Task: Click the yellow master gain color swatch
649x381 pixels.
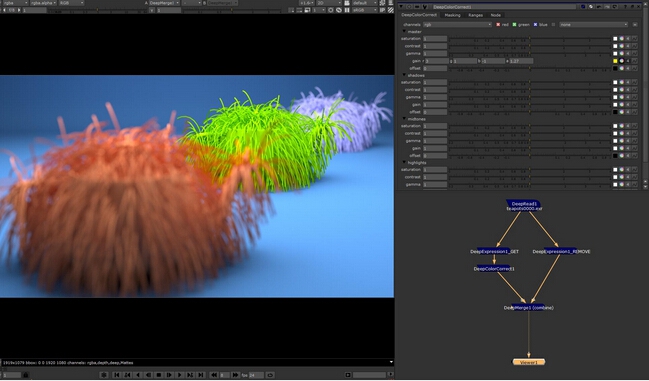Action: pos(615,61)
